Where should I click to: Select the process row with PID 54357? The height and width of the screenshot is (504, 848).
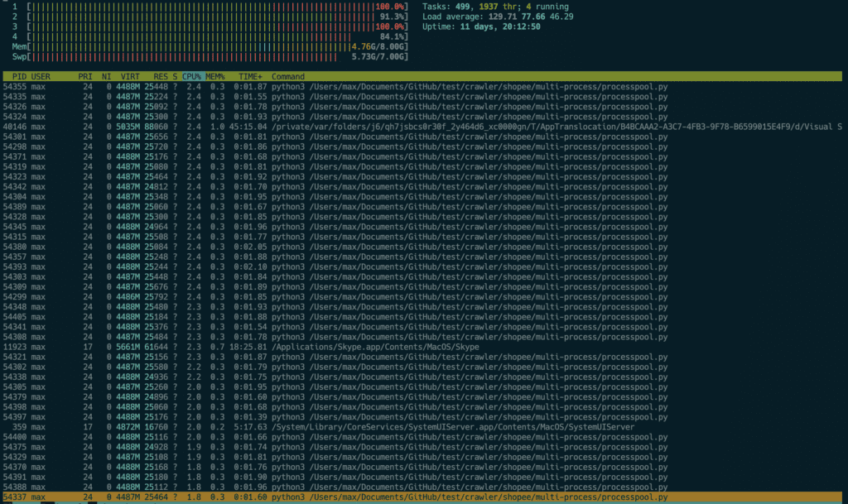[x=422, y=257]
